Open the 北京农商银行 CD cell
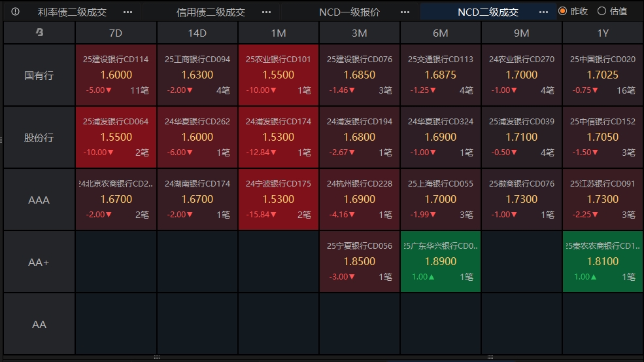 (116, 200)
